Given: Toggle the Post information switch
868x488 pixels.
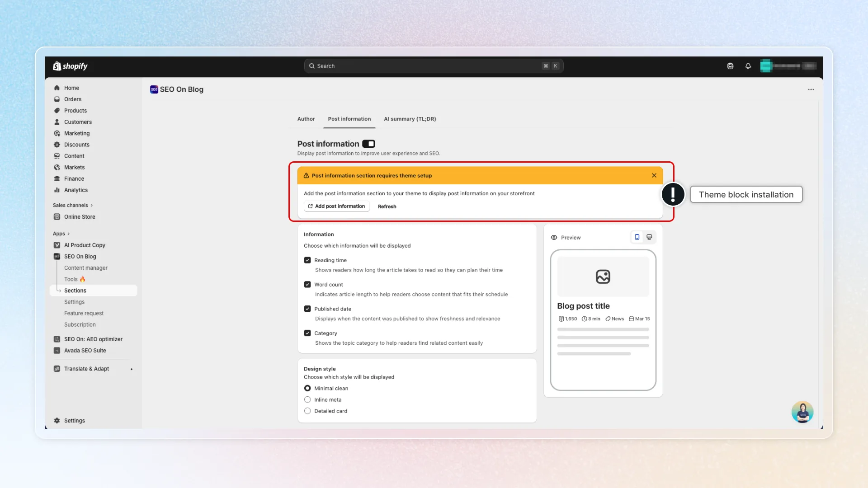Looking at the screenshot, I should pos(369,144).
